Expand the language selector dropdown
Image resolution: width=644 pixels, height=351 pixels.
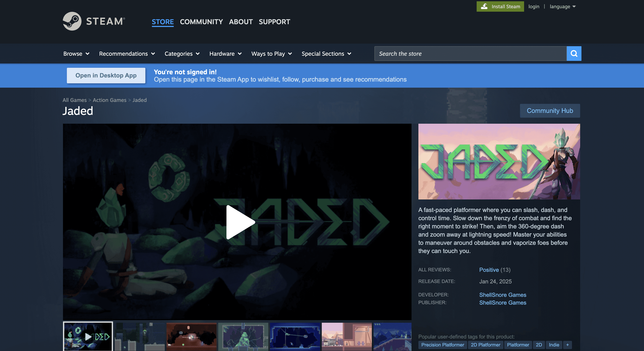(x=562, y=6)
